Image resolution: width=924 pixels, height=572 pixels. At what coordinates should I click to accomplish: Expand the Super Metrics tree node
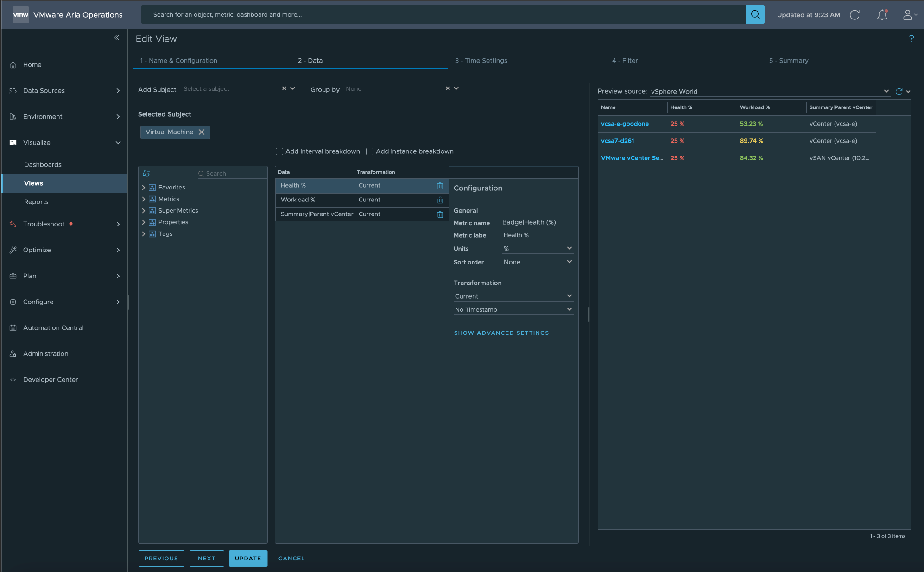[x=144, y=211]
